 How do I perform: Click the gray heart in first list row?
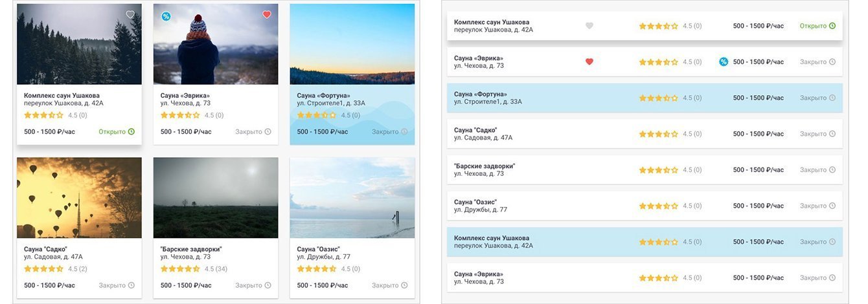pyautogui.click(x=589, y=26)
